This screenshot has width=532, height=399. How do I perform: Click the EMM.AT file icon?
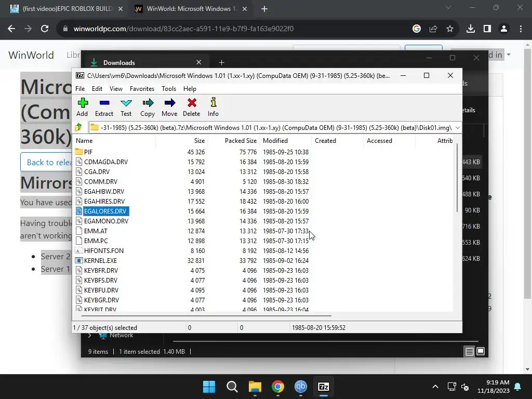tap(79, 231)
